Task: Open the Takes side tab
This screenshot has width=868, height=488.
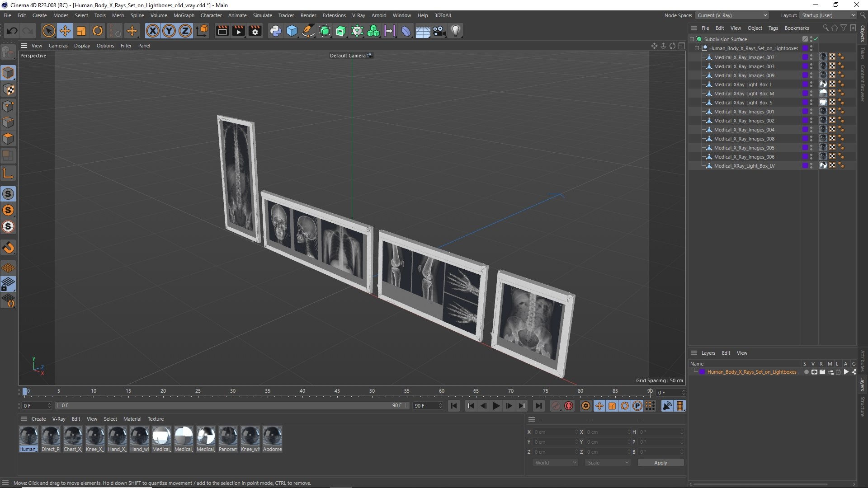Action: pyautogui.click(x=863, y=53)
